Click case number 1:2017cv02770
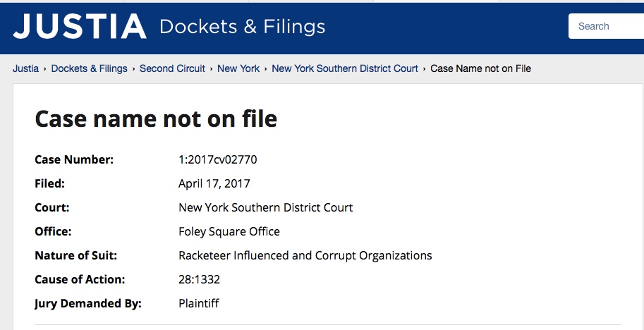 218,159
